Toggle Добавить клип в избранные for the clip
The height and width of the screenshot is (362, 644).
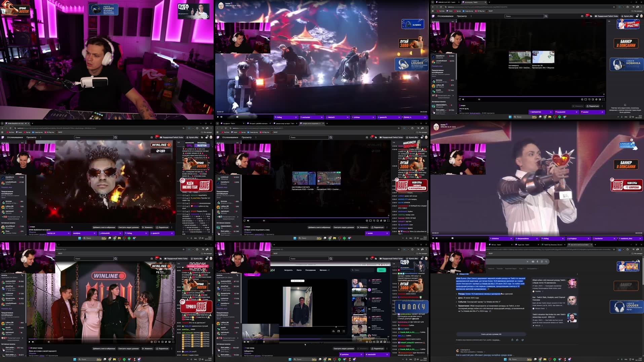[319, 227]
